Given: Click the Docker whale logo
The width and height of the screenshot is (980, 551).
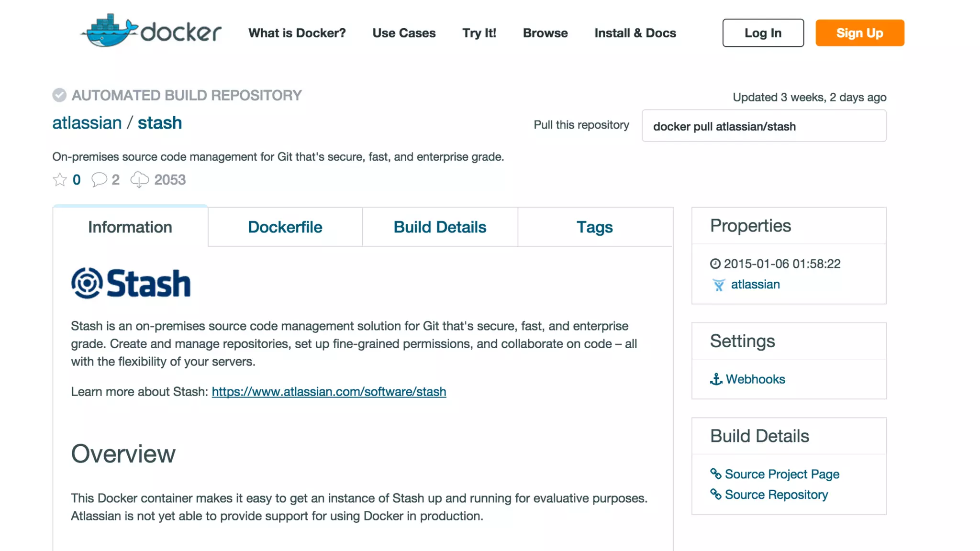Looking at the screenshot, I should (x=109, y=31).
